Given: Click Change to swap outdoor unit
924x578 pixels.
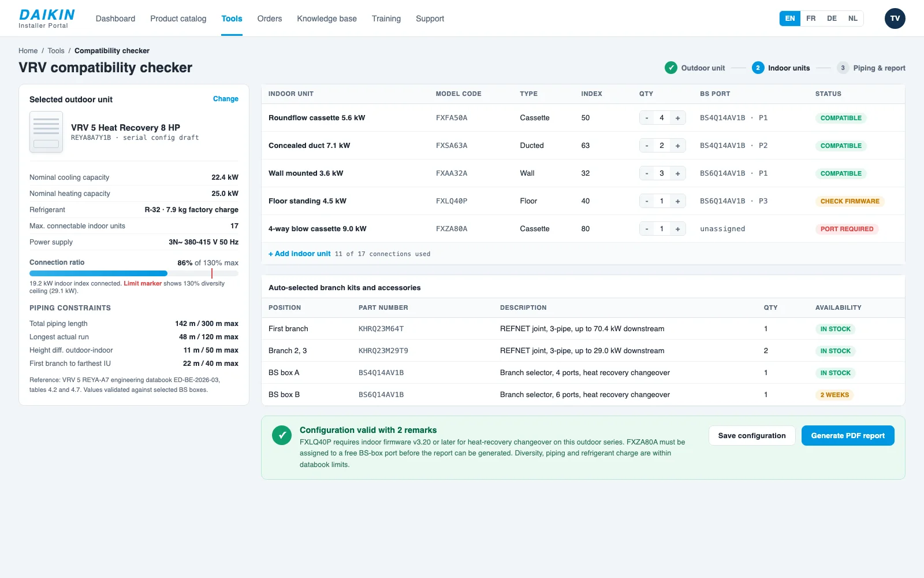Looking at the screenshot, I should pos(226,99).
